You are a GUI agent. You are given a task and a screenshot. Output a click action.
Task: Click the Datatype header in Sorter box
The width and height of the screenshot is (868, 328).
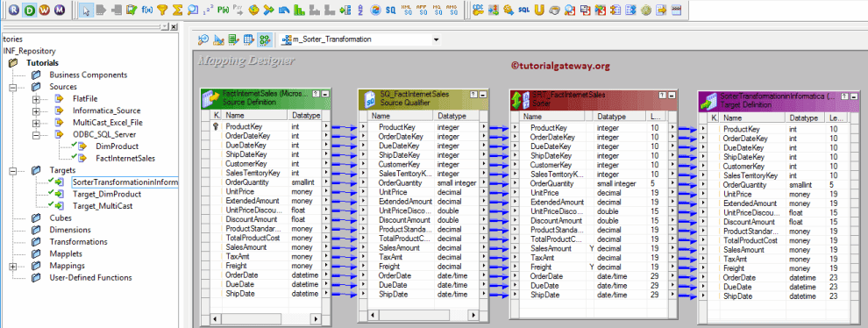[x=620, y=117]
